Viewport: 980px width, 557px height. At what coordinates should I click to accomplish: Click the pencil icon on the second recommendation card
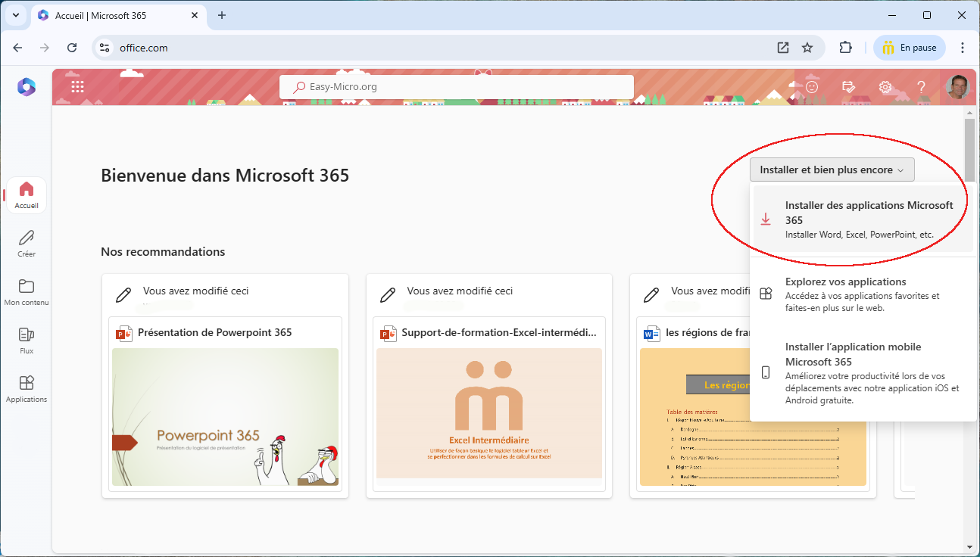click(x=388, y=294)
